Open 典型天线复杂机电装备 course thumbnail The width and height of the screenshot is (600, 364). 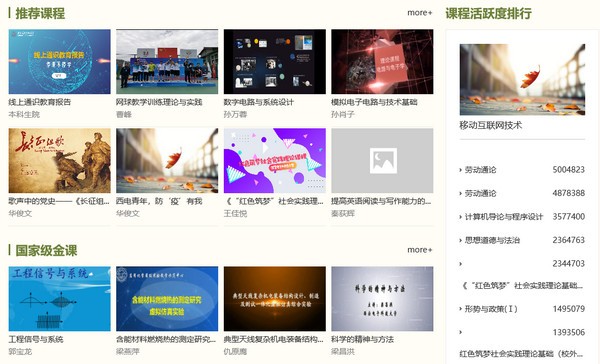(275, 299)
